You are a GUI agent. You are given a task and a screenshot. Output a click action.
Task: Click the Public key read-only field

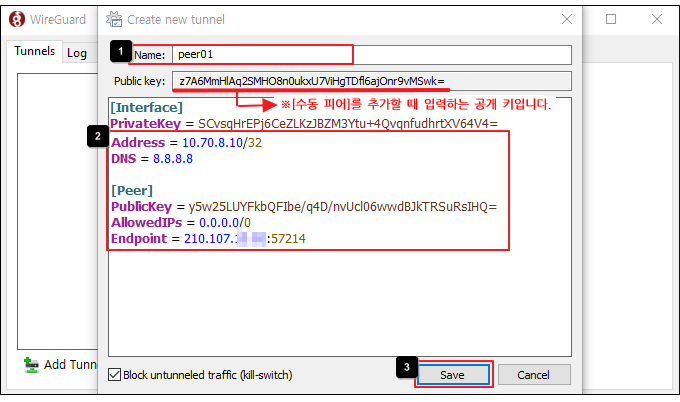[370, 81]
